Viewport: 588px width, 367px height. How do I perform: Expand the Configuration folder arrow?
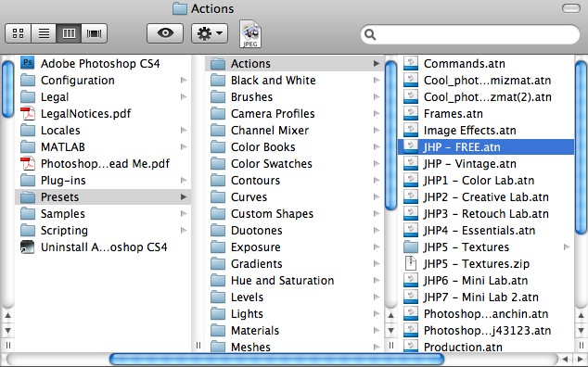pos(184,80)
